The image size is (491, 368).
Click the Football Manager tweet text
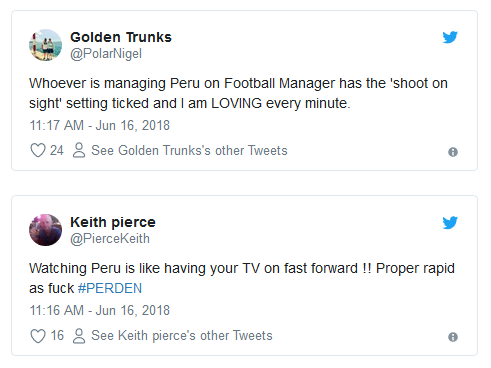click(238, 93)
